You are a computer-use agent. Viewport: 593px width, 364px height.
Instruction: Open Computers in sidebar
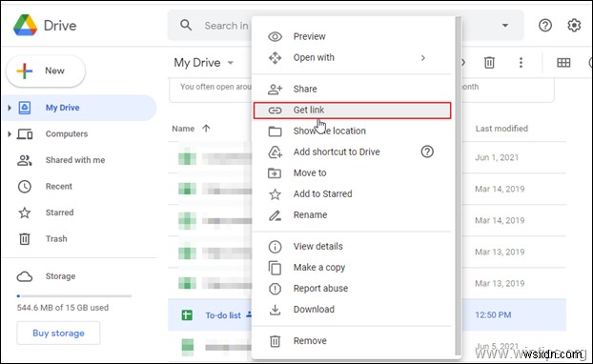(x=67, y=133)
